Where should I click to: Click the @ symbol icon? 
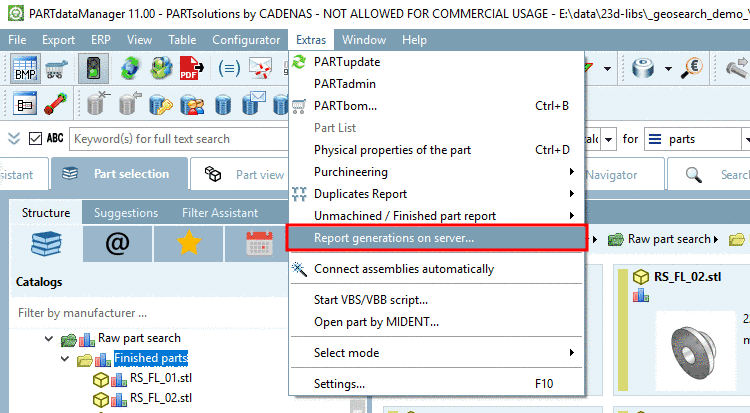[x=118, y=245]
